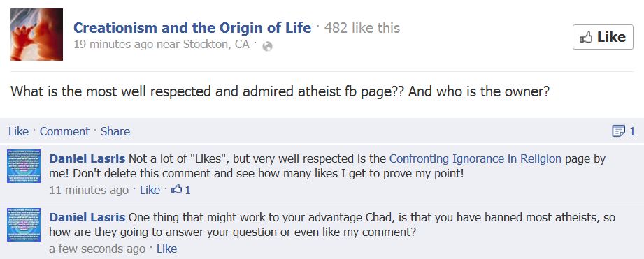Visit Confronting Ignorance in Religion page
644x259 pixels.
point(475,158)
